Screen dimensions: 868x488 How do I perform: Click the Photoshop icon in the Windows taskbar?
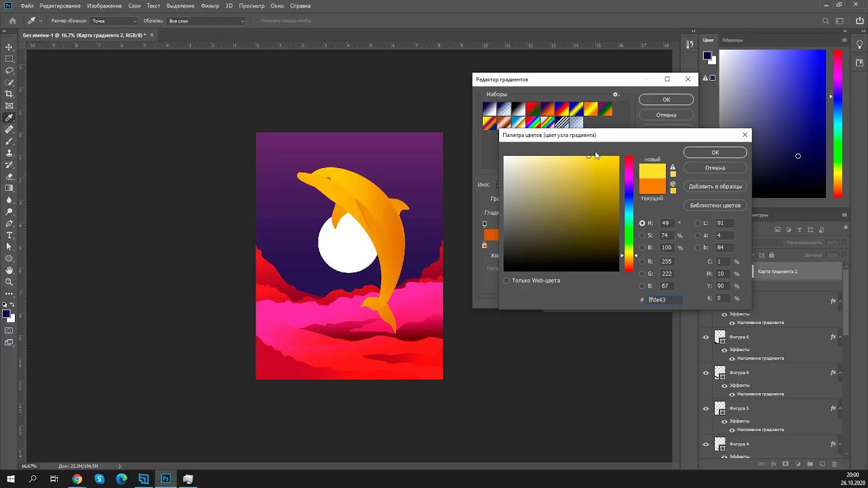coord(165,479)
